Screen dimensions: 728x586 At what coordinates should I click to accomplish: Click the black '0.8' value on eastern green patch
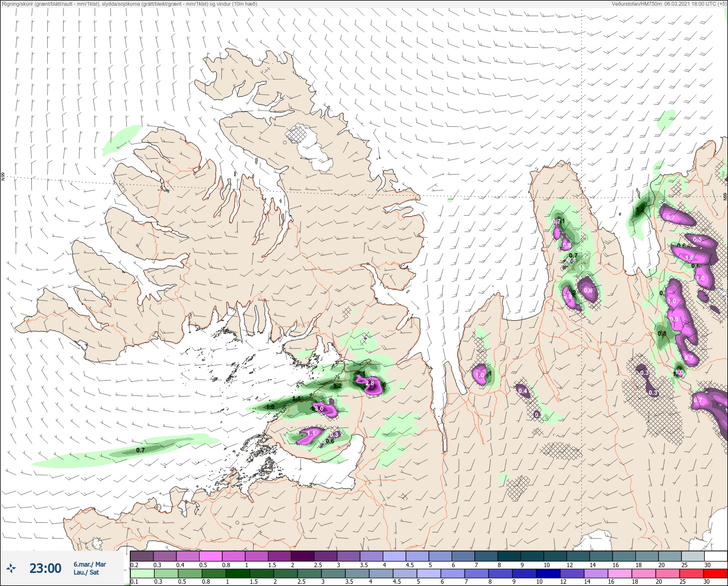tap(662, 333)
